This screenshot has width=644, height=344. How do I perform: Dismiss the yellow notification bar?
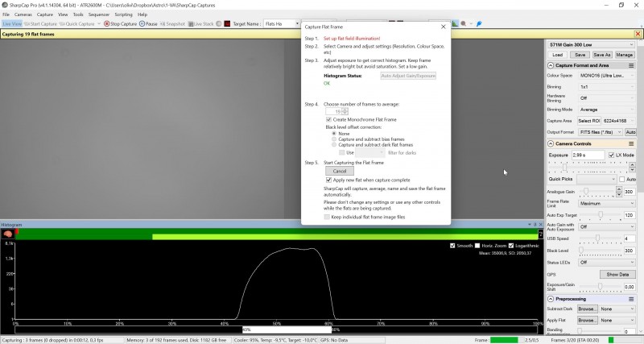(638, 34)
